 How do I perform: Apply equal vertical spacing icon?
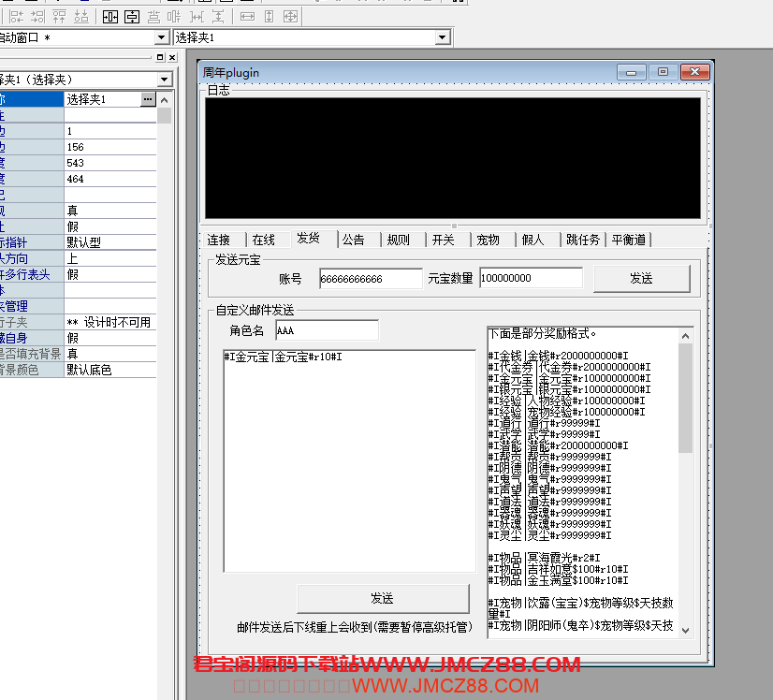coord(218,17)
